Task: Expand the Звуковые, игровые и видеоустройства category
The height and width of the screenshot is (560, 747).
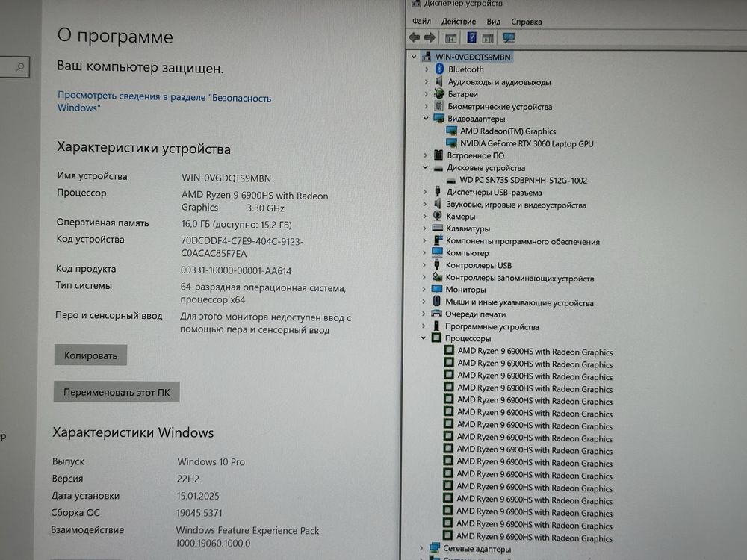Action: click(425, 204)
